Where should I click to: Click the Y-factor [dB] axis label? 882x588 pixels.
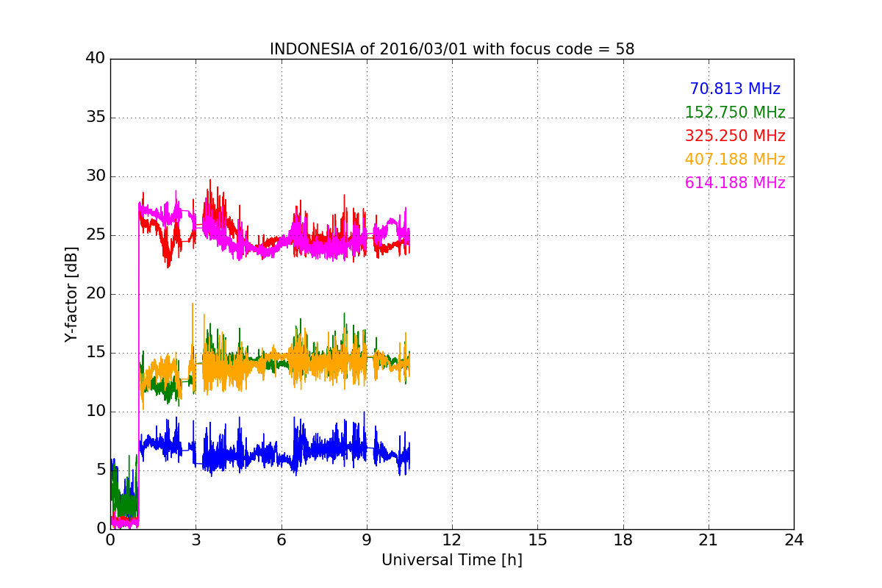coord(71,294)
